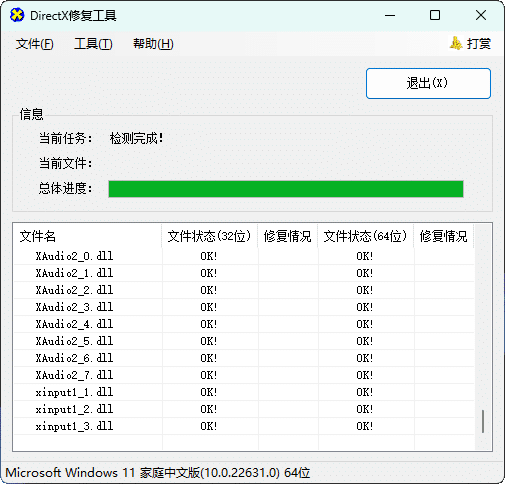Click the 文件状态(64位) column header
Image resolution: width=505 pixels, height=484 pixels.
[365, 236]
